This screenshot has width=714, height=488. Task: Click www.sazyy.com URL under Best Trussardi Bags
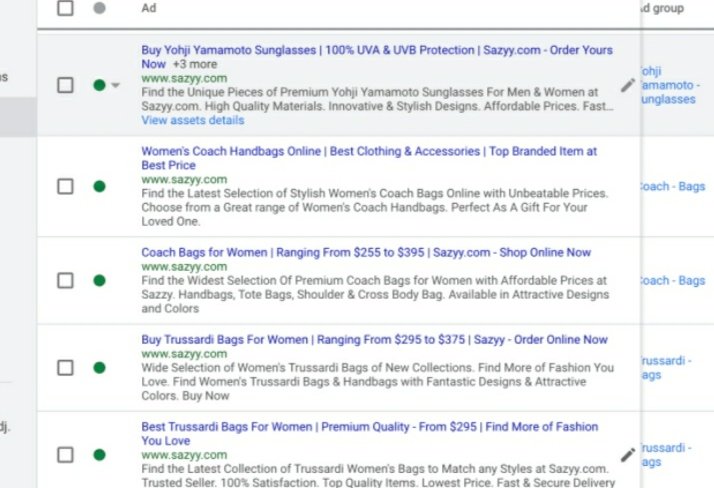pyautogui.click(x=184, y=455)
